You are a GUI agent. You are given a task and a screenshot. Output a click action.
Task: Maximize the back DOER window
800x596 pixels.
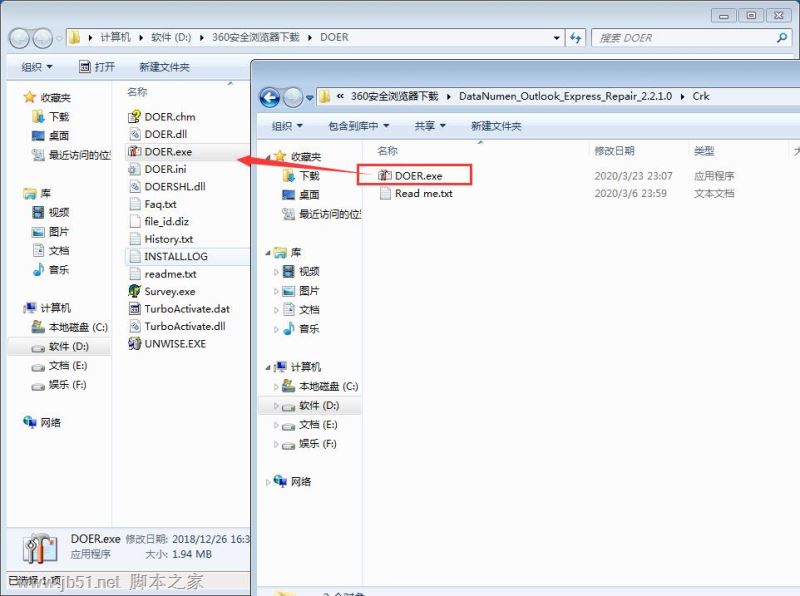point(751,15)
